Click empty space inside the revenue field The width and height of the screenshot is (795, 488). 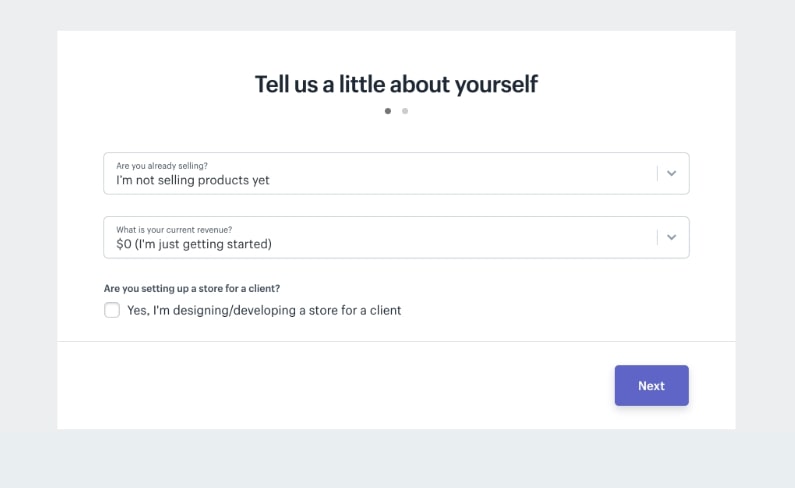coord(480,237)
